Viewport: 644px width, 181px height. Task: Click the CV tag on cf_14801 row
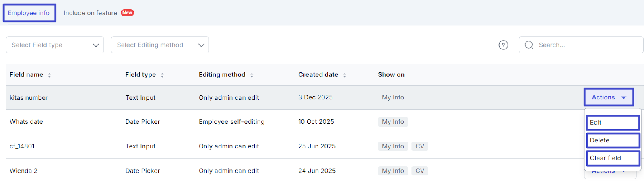[420, 146]
